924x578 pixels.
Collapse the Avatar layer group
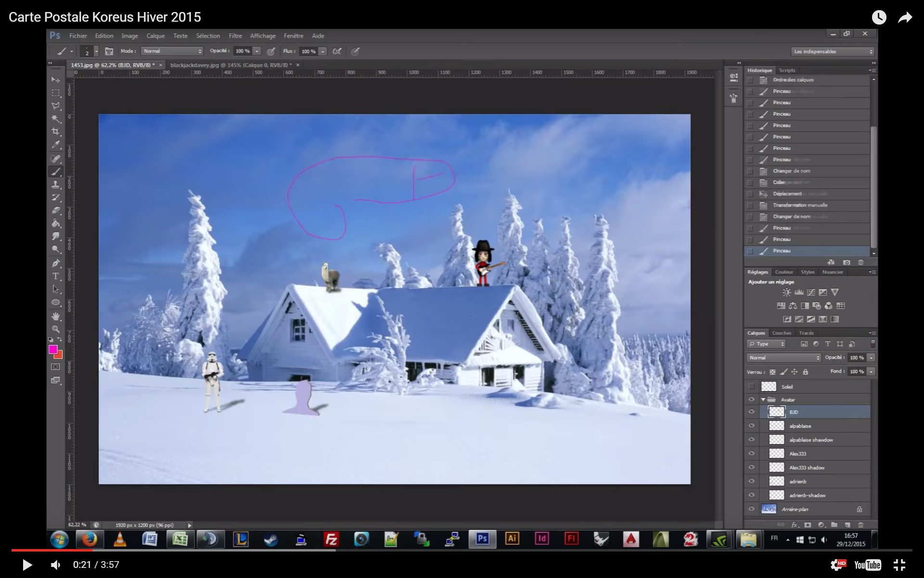tap(763, 400)
